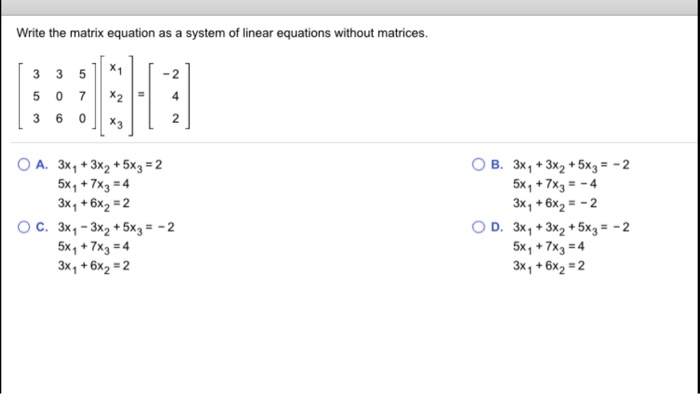This screenshot has width=700, height=394.
Task: Click the constants vector with -2, 4, 2
Action: 169,96
